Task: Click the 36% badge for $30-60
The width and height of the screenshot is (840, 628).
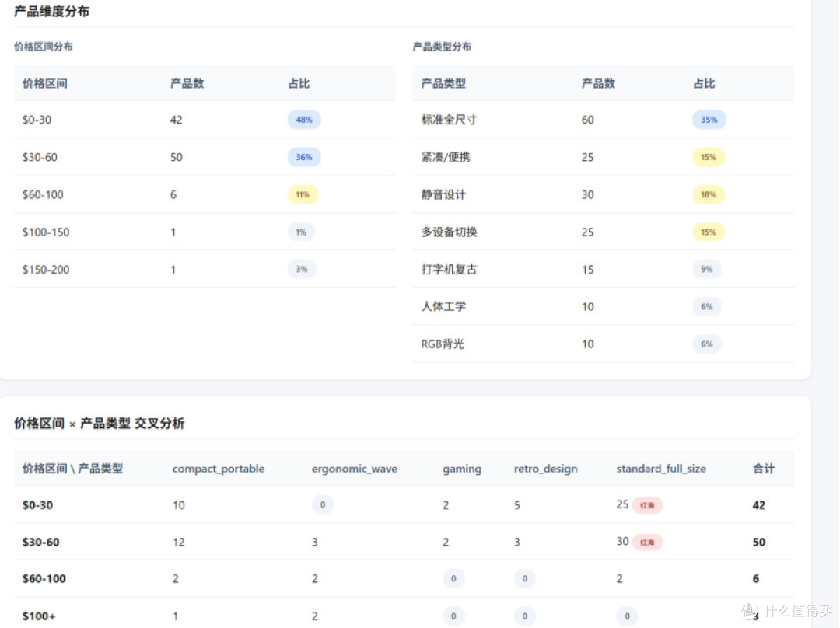Action: click(304, 158)
